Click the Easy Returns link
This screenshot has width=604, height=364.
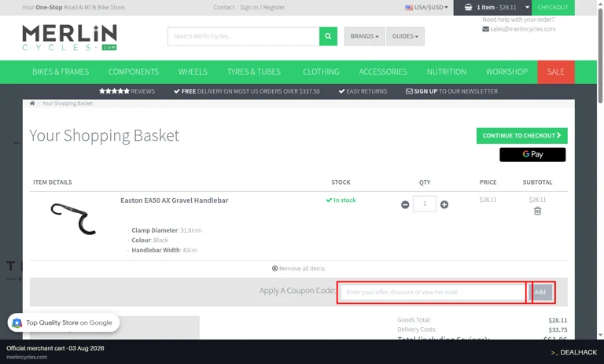click(363, 91)
